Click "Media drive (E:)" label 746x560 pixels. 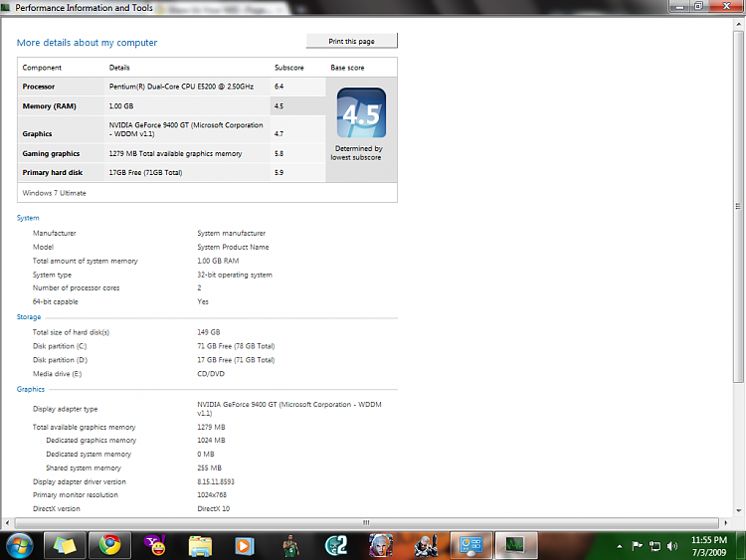pos(57,374)
